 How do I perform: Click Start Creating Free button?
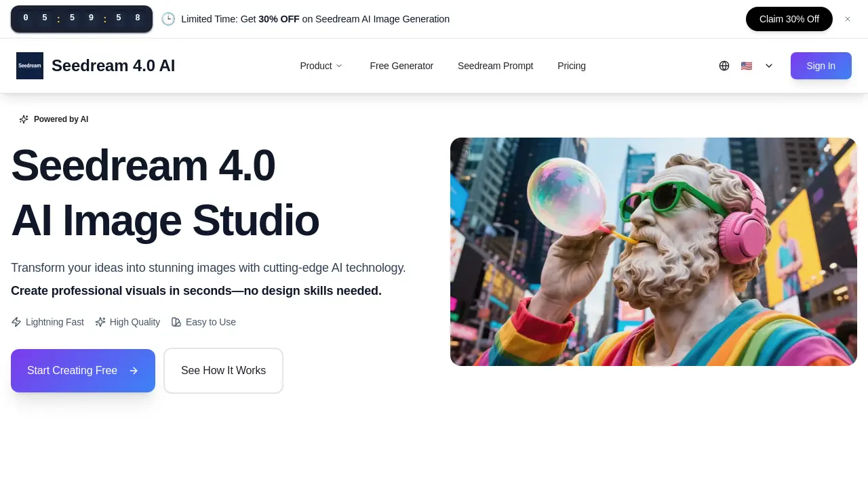(83, 371)
